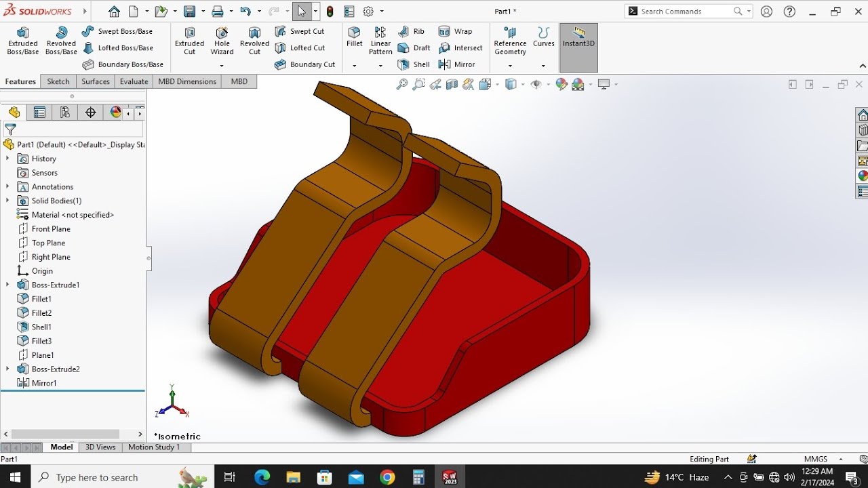Open the ConfigurationManager tab icon
Viewport: 868px width, 488px height.
pyautogui.click(x=65, y=113)
